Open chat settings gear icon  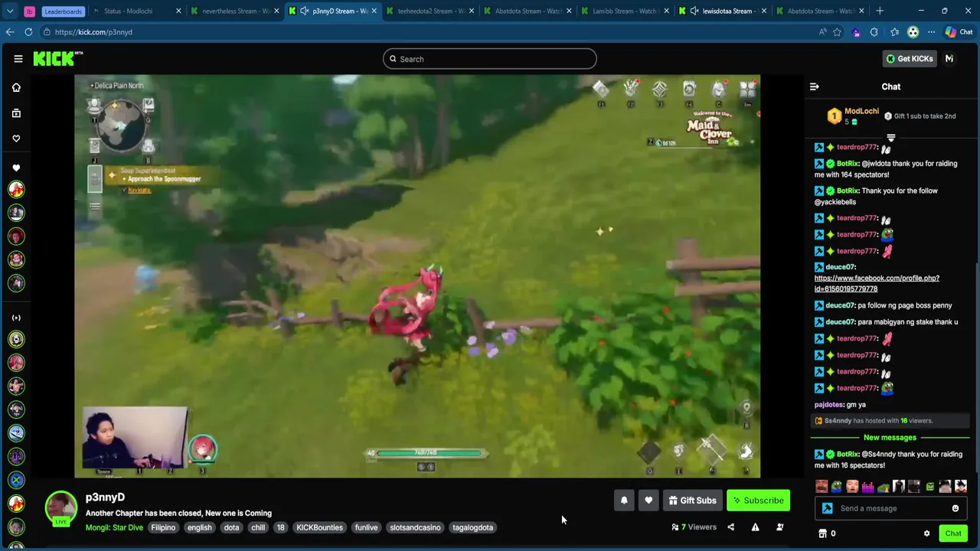point(926,533)
